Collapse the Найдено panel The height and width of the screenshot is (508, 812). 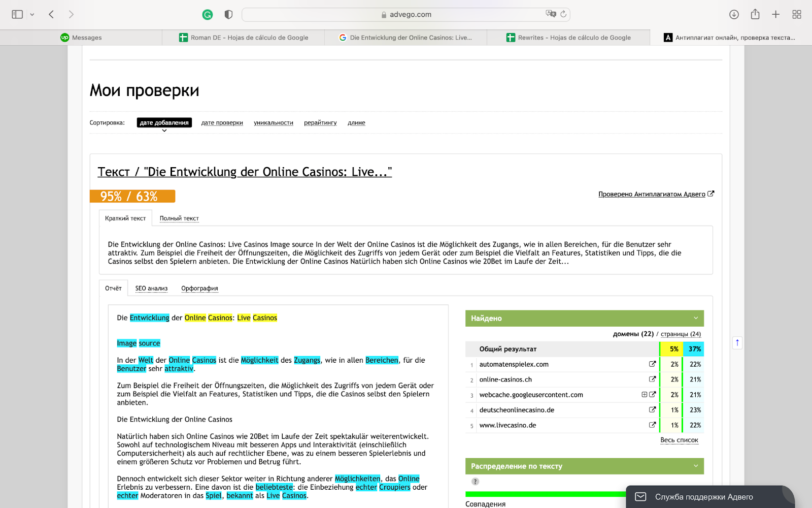(695, 319)
